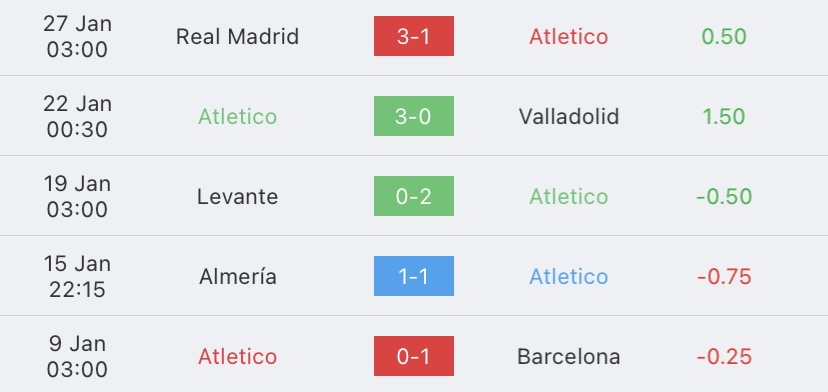
Task: Select Almería team name
Action: 238,276
